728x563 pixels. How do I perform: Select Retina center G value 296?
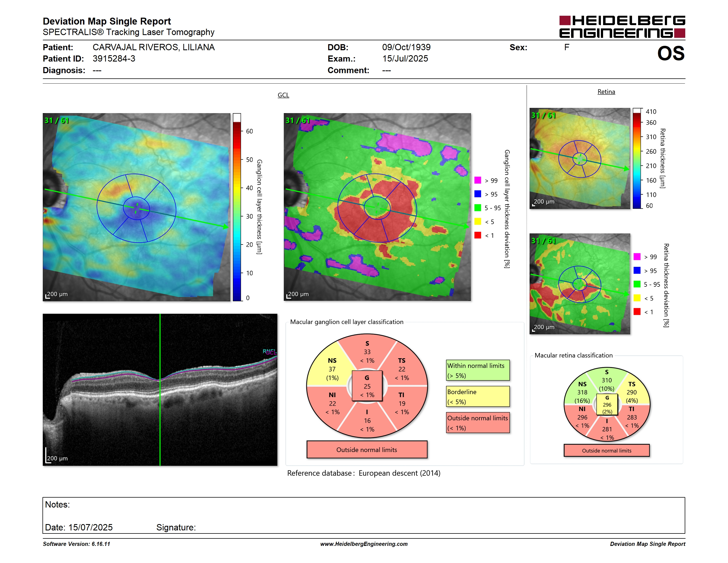(607, 405)
